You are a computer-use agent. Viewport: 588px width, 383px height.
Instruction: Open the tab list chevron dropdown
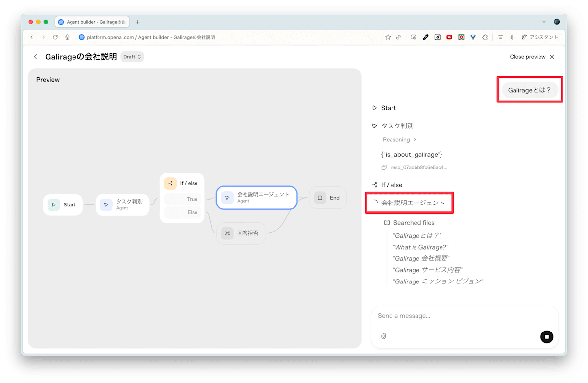[x=544, y=22]
